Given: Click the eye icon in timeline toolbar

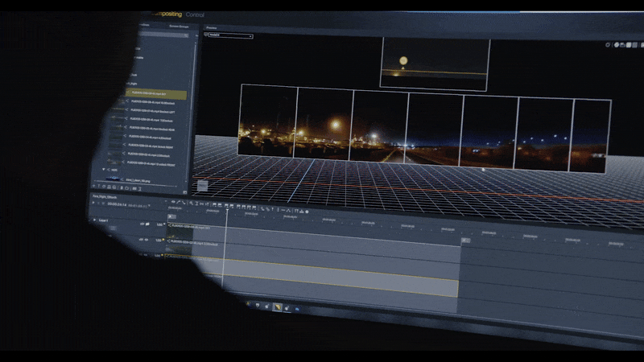Looking at the screenshot, I should [173, 202].
